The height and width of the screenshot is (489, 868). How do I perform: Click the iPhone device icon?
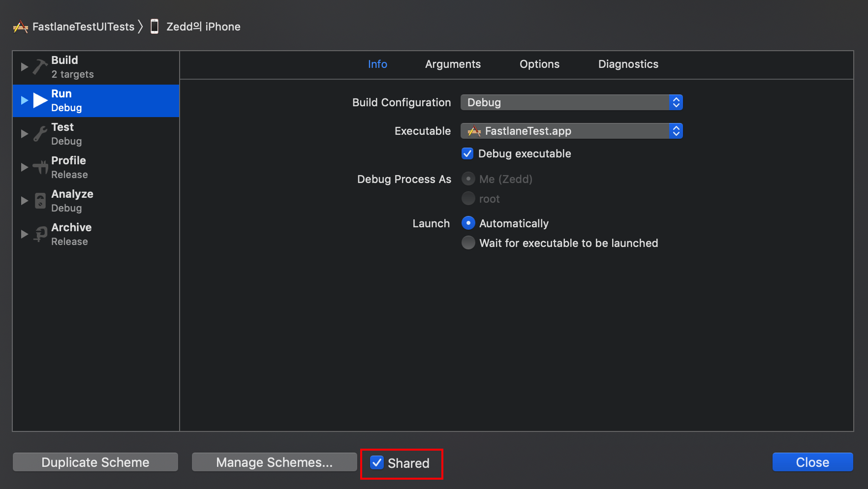point(155,27)
